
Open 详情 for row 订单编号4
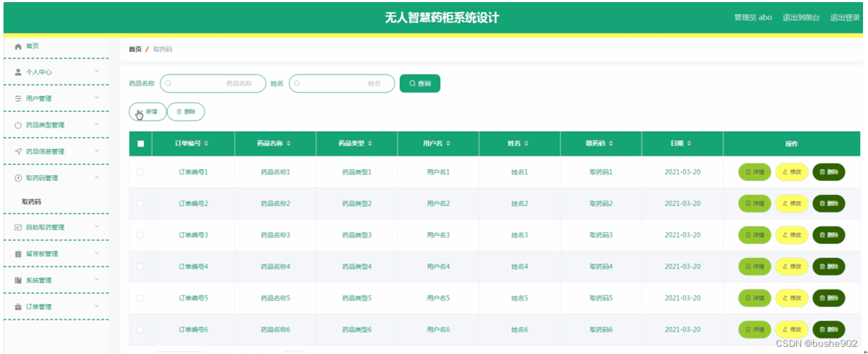(x=755, y=266)
